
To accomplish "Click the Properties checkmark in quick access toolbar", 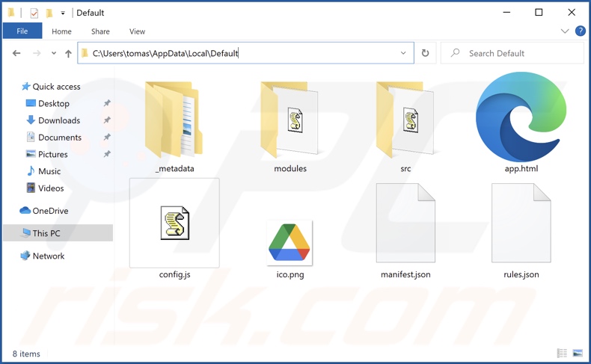I will point(34,13).
